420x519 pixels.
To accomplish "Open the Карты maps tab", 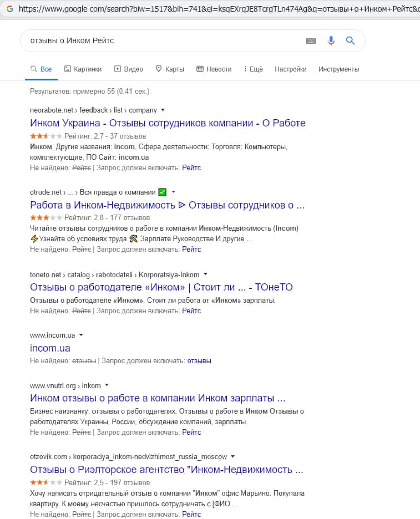I will (170, 69).
